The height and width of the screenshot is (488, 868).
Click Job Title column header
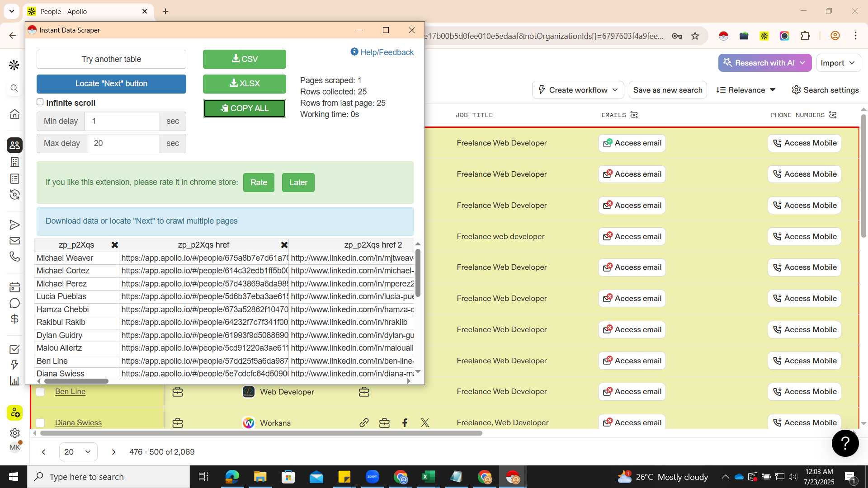[474, 115]
